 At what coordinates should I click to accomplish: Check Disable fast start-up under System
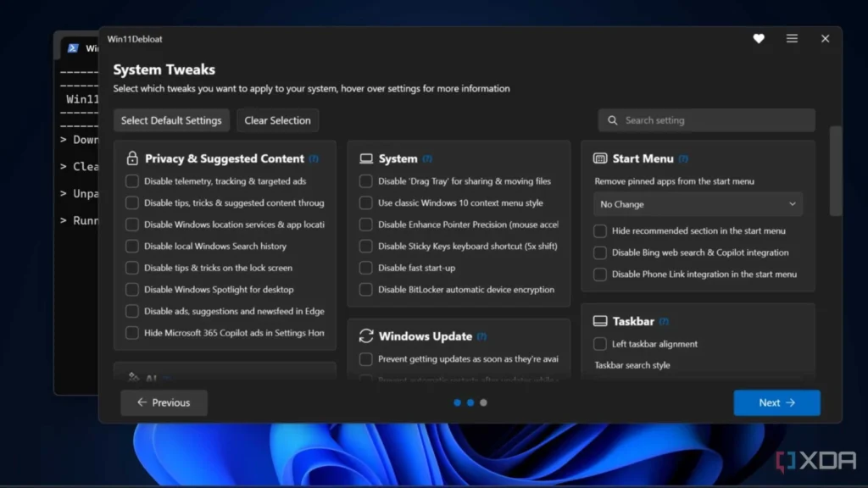point(365,268)
